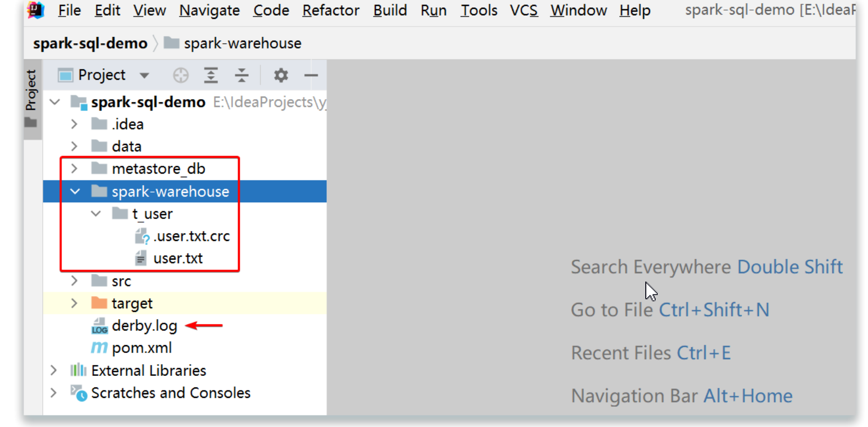Select the data folder
Image resolution: width=868 pixels, height=427 pixels.
[x=127, y=147]
